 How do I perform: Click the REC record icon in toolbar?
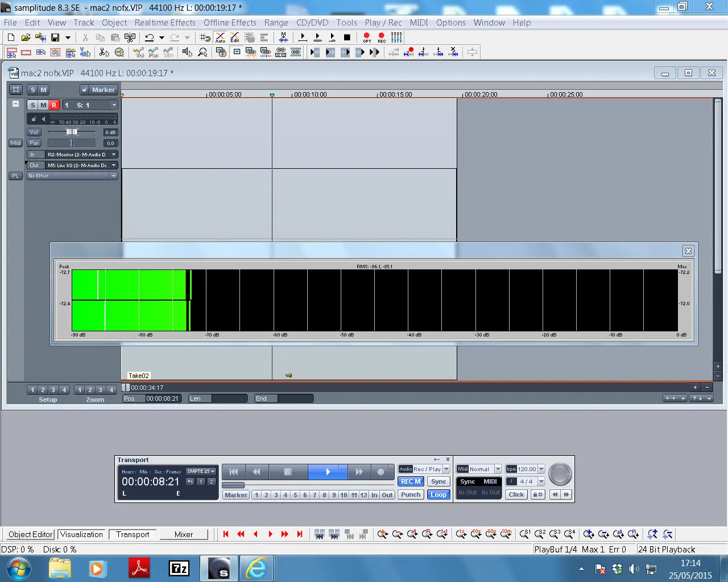(x=382, y=38)
